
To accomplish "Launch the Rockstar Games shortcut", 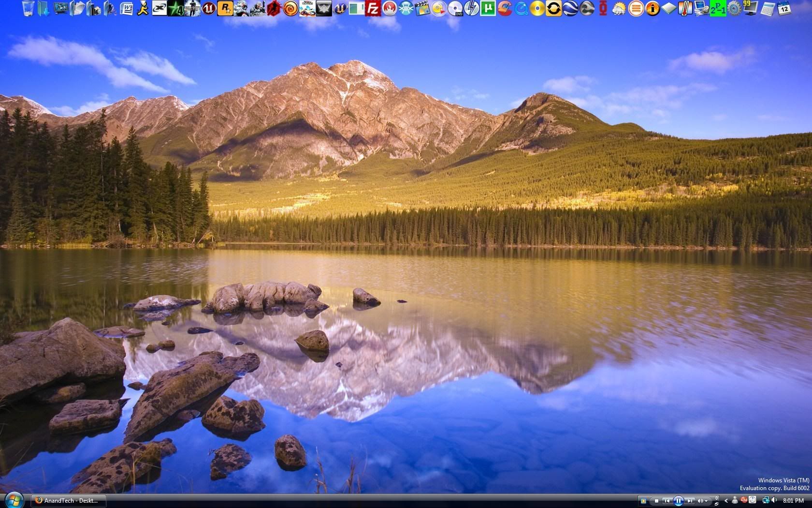I will click(225, 8).
